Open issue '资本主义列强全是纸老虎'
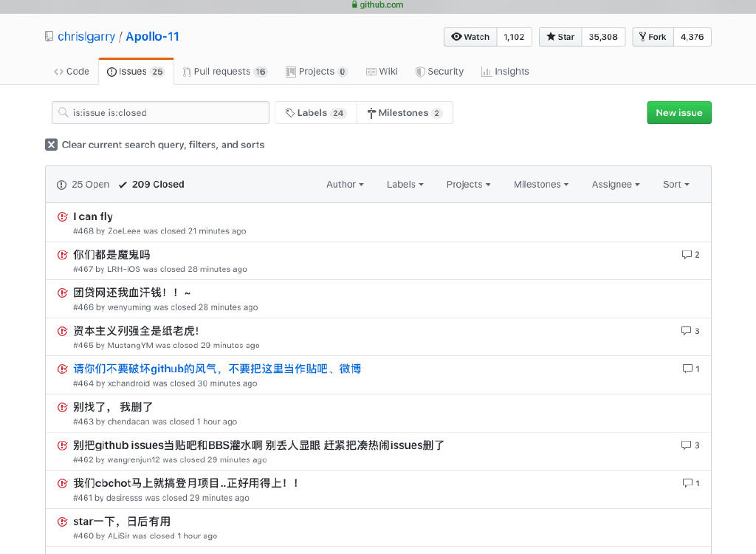Viewport: 756px width, 554px height. tap(136, 331)
